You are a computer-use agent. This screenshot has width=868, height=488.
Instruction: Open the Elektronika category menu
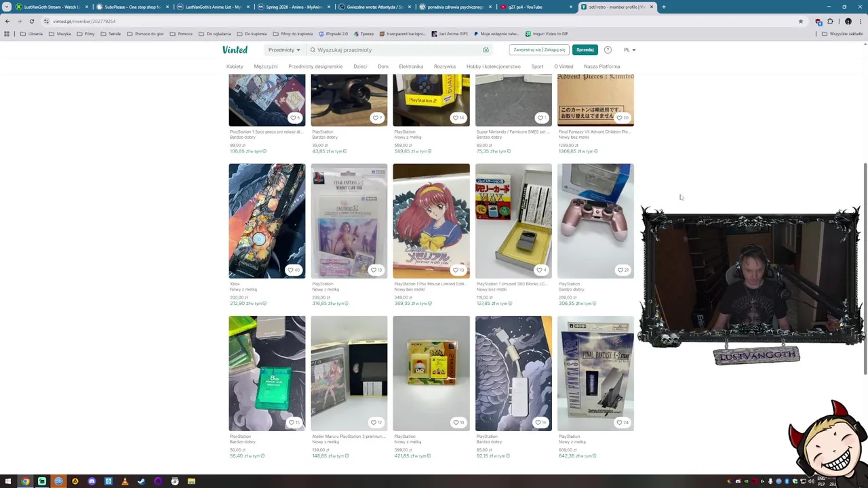pos(411,66)
